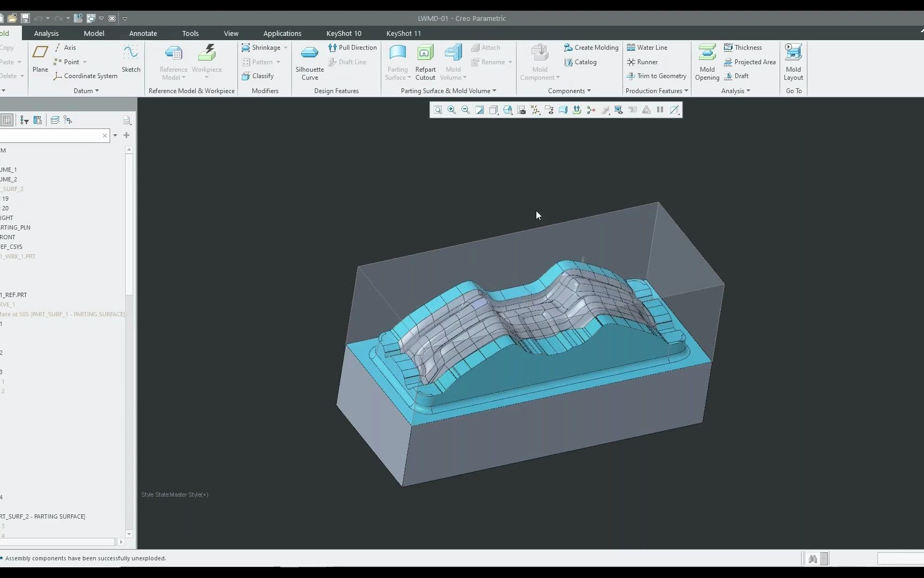Select the Workpiece tool
Screen dimensions: 924x578
pos(207,59)
